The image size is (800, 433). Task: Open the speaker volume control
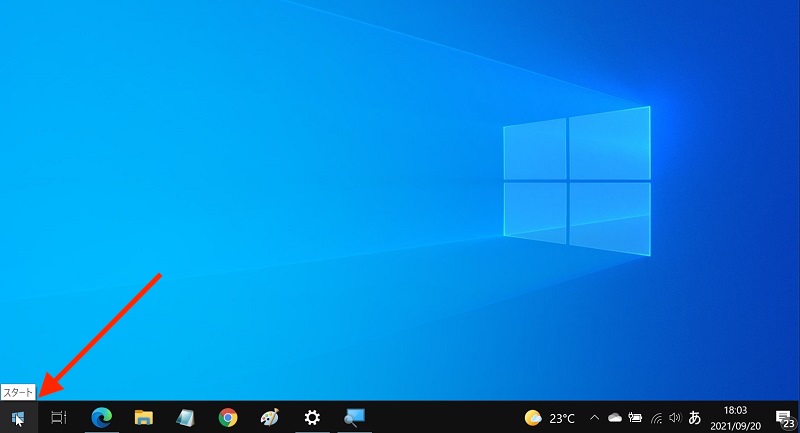coord(675,417)
